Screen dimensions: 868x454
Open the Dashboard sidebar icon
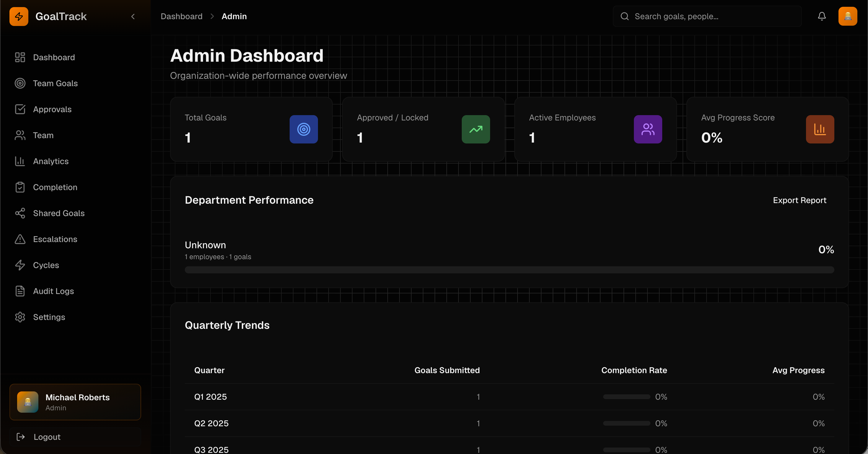(20, 57)
